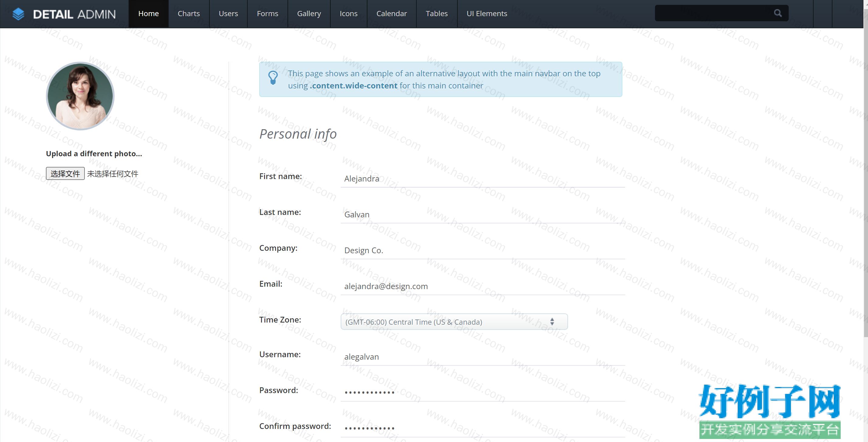This screenshot has height=442, width=868.
Task: Click the 'First name:' label
Action: [x=280, y=176]
